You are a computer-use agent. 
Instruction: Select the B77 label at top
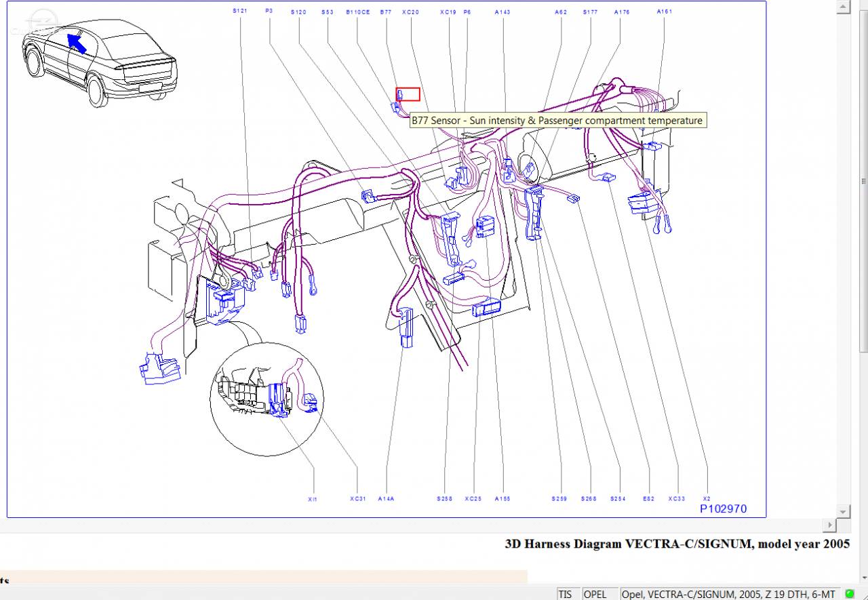(386, 12)
